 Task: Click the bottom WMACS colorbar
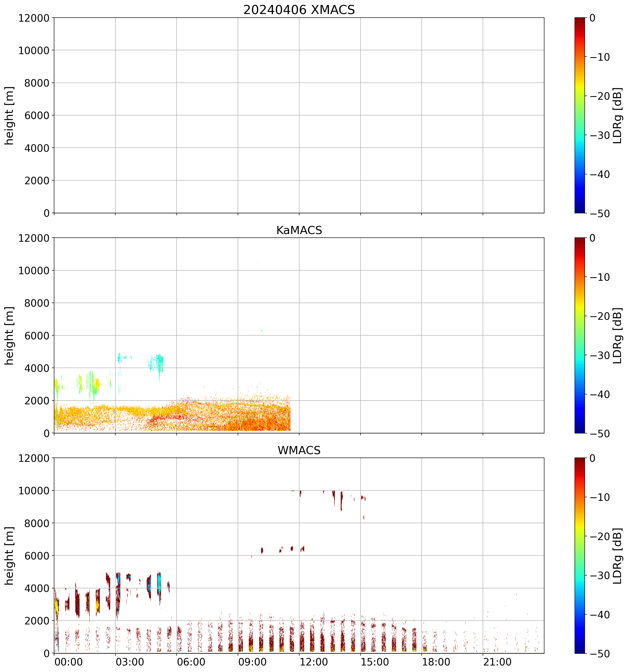point(580,556)
